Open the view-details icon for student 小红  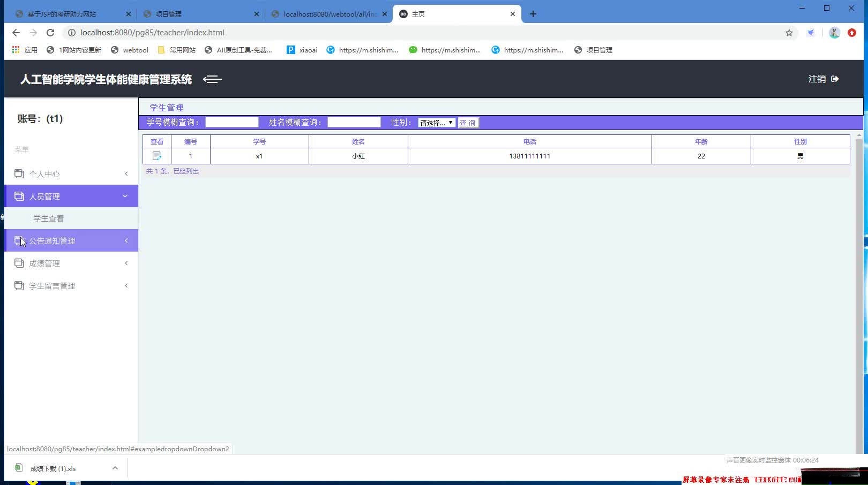[157, 156]
